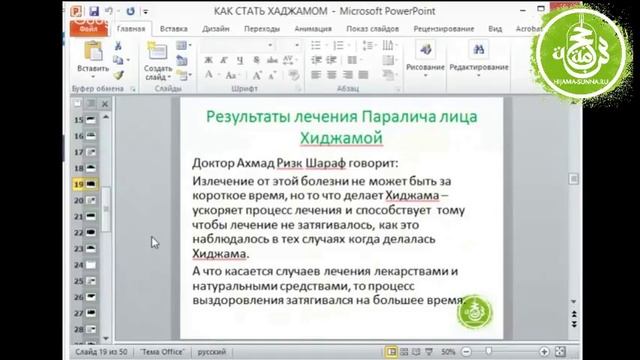The width and height of the screenshot is (640, 360).
Task: Open the Drawing (Рисование) group icon
Action: (x=425, y=50)
